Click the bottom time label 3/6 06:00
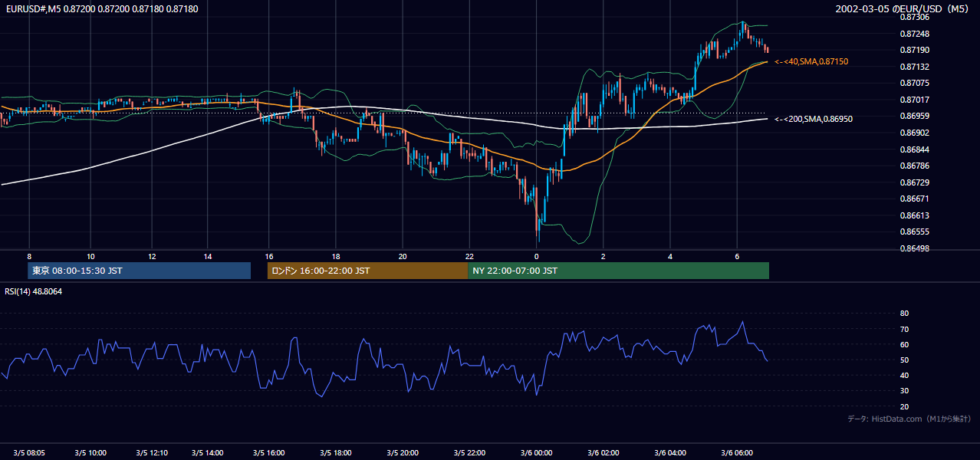980x460 pixels. pos(736,453)
